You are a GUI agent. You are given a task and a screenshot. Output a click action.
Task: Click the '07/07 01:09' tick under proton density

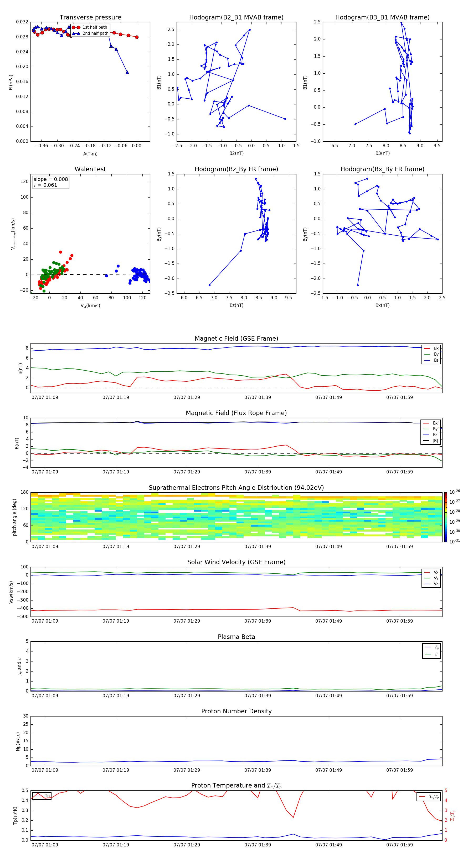[x=45, y=770]
